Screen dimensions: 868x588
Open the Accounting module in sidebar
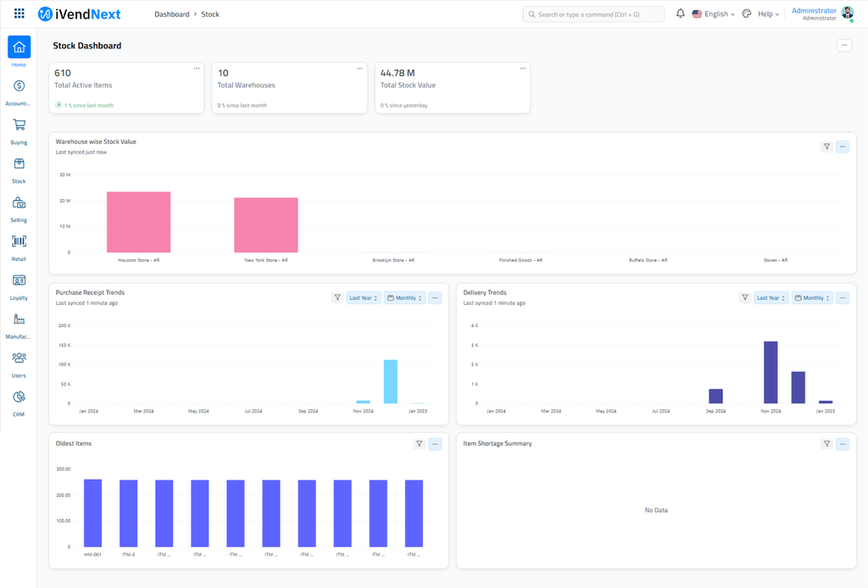click(19, 86)
